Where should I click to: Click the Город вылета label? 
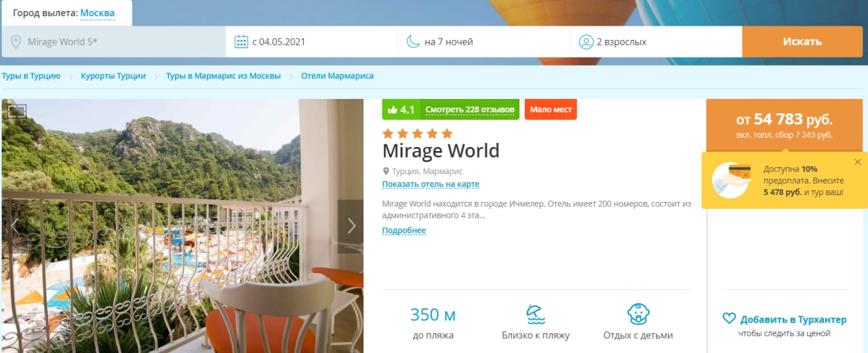[44, 13]
